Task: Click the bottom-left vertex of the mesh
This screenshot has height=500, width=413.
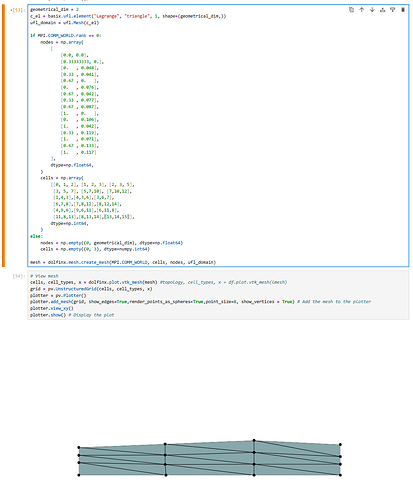Action: tap(79, 475)
